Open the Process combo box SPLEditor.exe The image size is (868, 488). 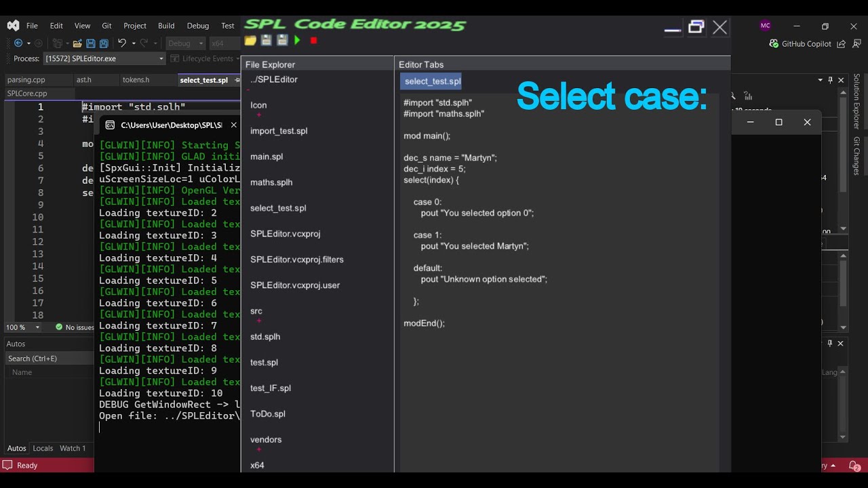tap(104, 59)
